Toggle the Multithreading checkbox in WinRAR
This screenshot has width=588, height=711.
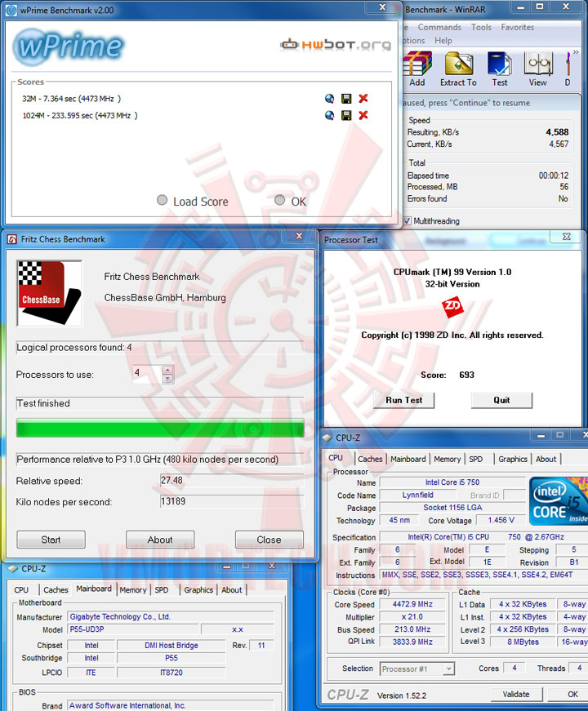(408, 221)
